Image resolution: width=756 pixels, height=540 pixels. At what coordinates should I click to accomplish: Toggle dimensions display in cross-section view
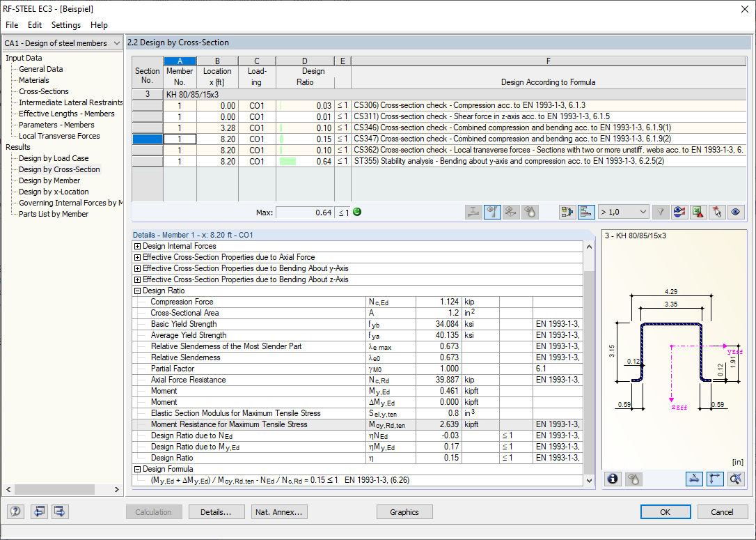(x=695, y=479)
